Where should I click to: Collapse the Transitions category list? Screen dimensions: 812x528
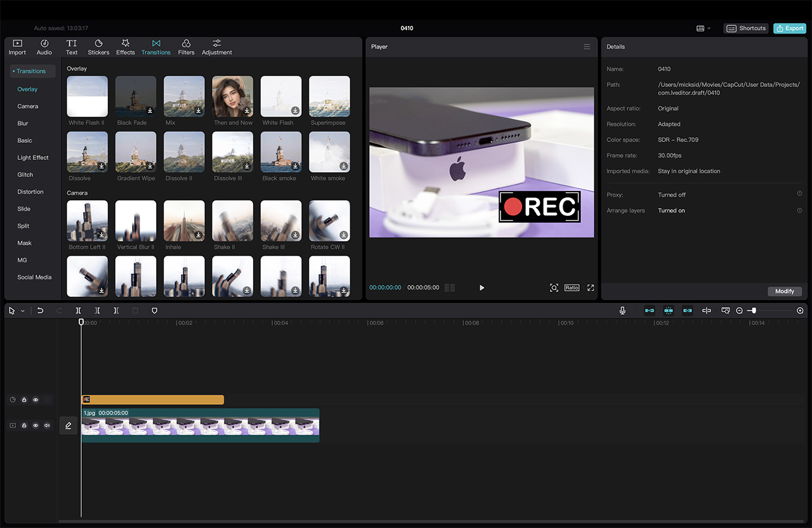14,71
